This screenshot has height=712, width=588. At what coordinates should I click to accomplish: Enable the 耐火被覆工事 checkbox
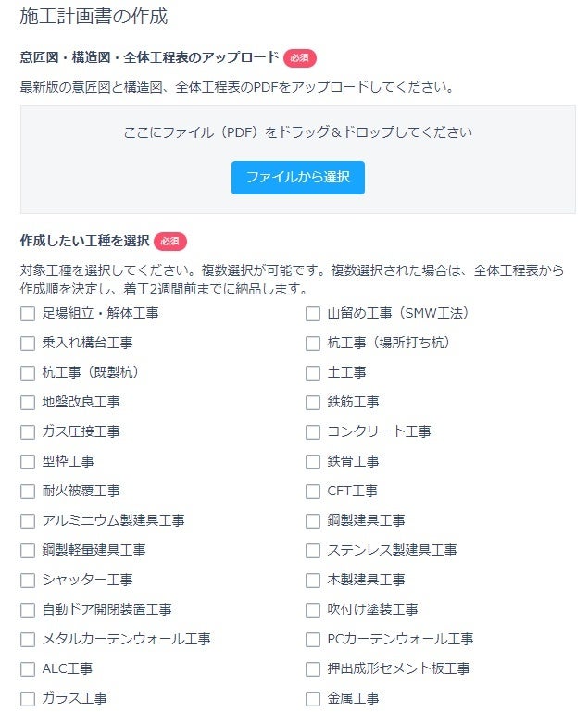(x=28, y=492)
